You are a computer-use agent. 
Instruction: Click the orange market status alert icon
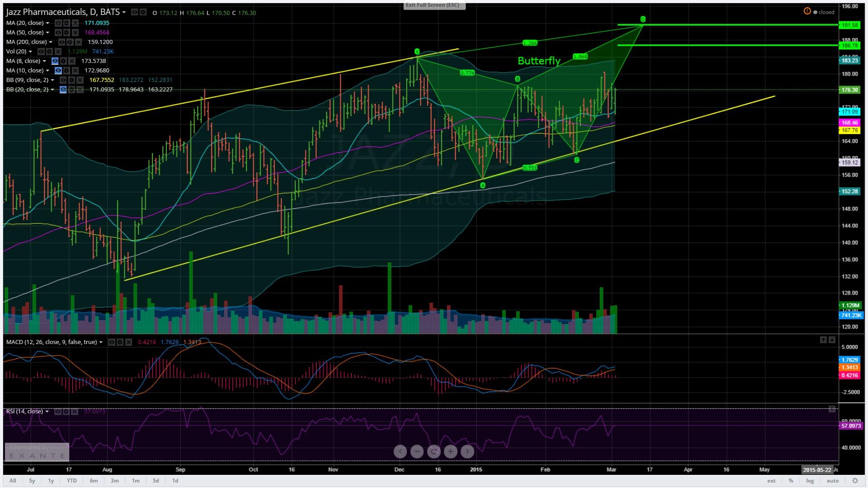[807, 11]
